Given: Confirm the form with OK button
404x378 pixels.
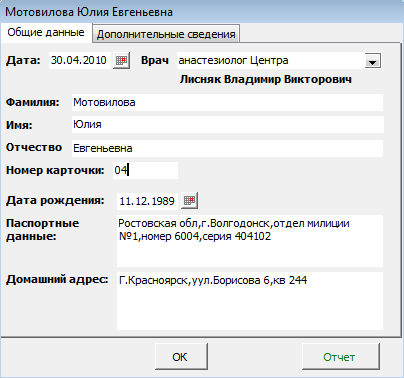Looking at the screenshot, I should (x=181, y=357).
